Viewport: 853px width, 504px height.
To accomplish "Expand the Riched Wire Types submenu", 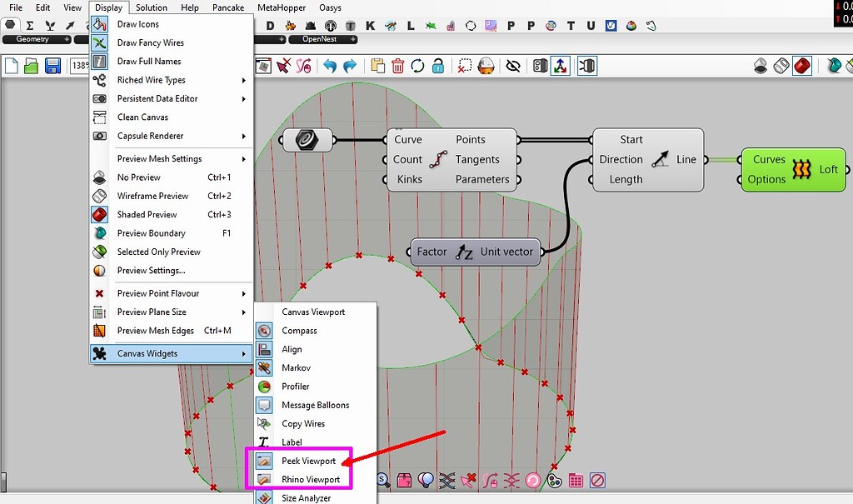I will pos(151,80).
